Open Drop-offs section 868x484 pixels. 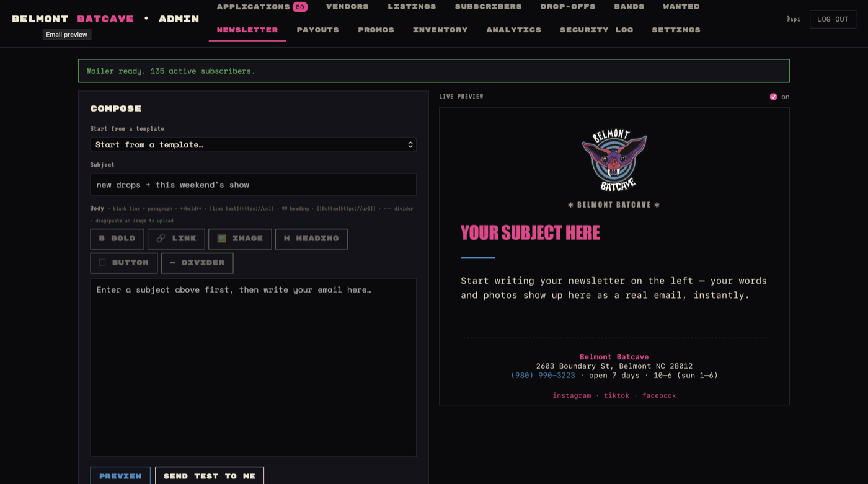568,7
